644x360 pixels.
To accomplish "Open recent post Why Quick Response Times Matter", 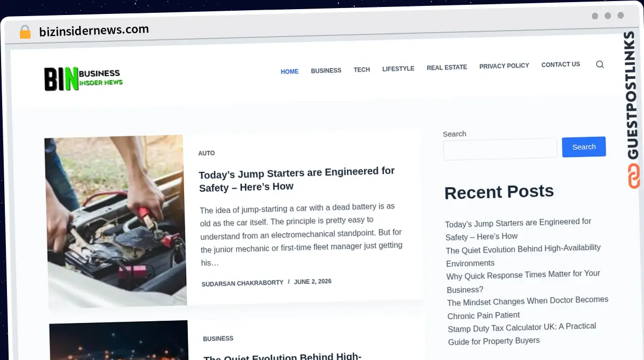I will pyautogui.click(x=523, y=282).
